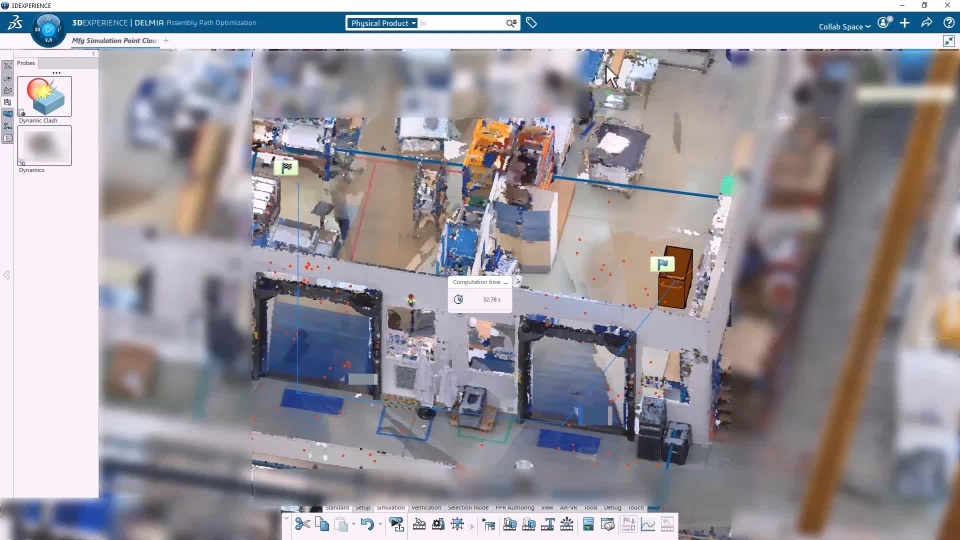
Task: Click the track path tool icon
Action: [x=419, y=524]
